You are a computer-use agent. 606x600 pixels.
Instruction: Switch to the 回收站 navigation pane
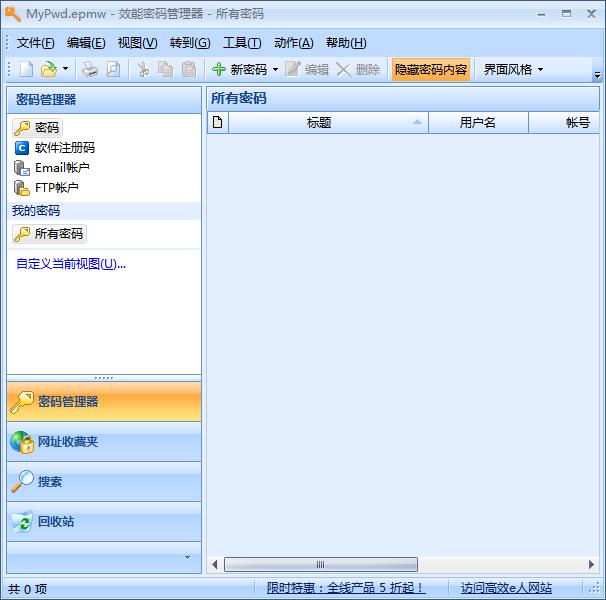[x=104, y=522]
